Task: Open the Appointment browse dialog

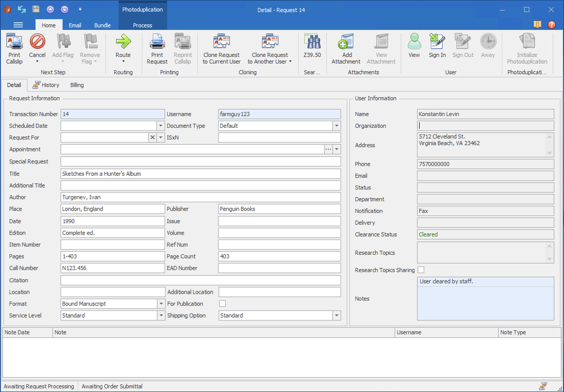Action: pyautogui.click(x=328, y=149)
